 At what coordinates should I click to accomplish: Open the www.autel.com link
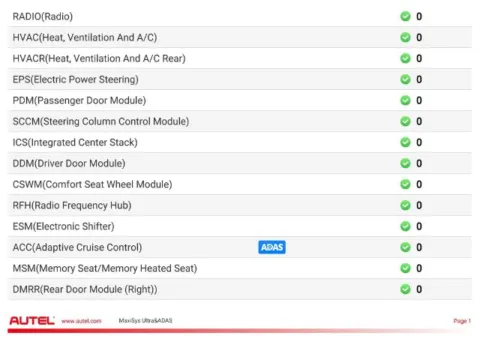pos(81,321)
